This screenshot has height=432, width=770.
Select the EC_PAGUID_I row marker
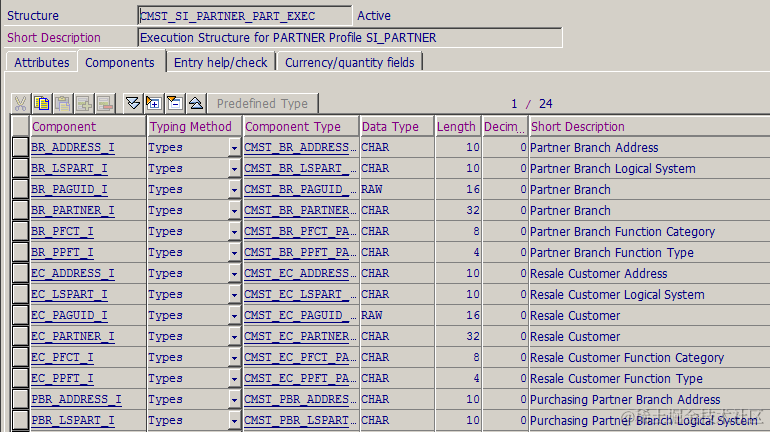[21, 316]
